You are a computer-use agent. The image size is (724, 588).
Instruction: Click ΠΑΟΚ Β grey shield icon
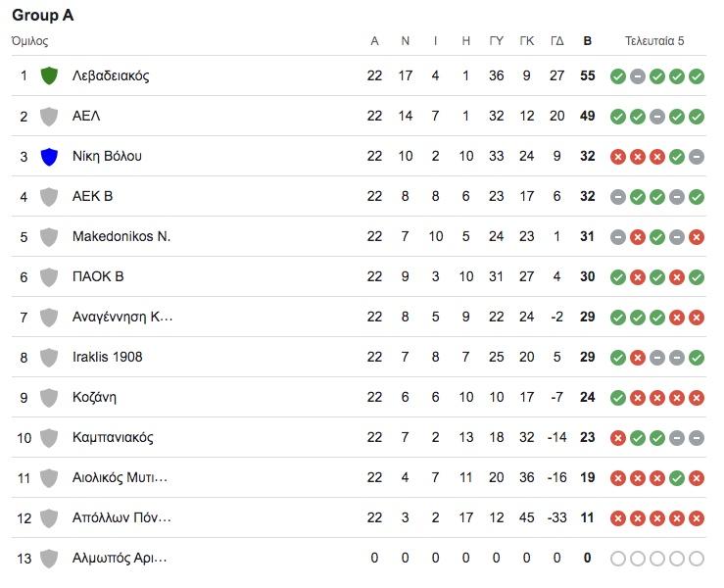coord(49,277)
